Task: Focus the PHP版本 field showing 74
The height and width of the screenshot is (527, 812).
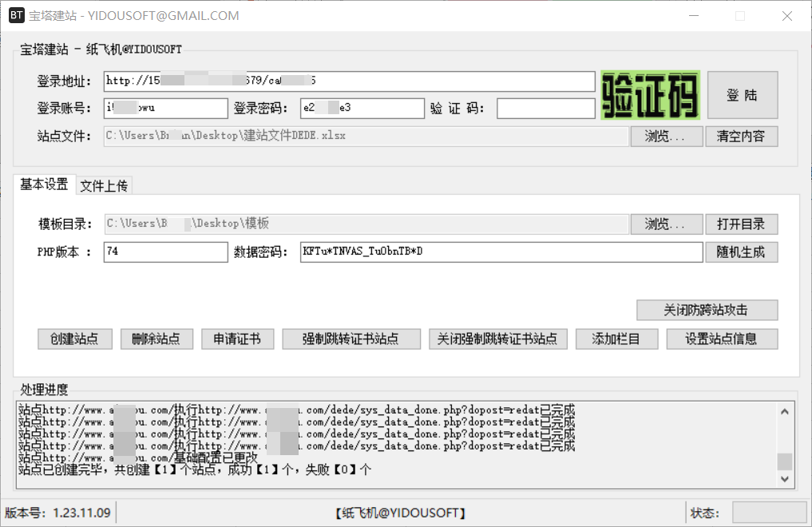Action: click(166, 252)
